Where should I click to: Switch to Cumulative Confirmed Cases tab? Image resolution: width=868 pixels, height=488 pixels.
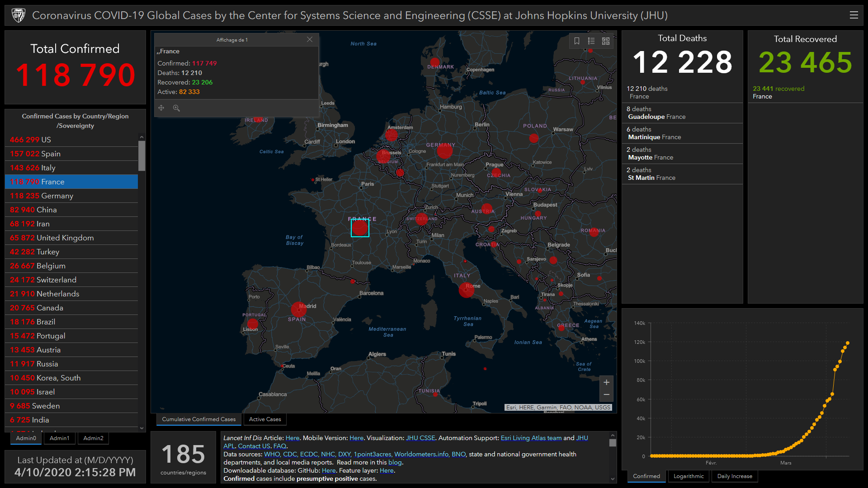coord(199,419)
